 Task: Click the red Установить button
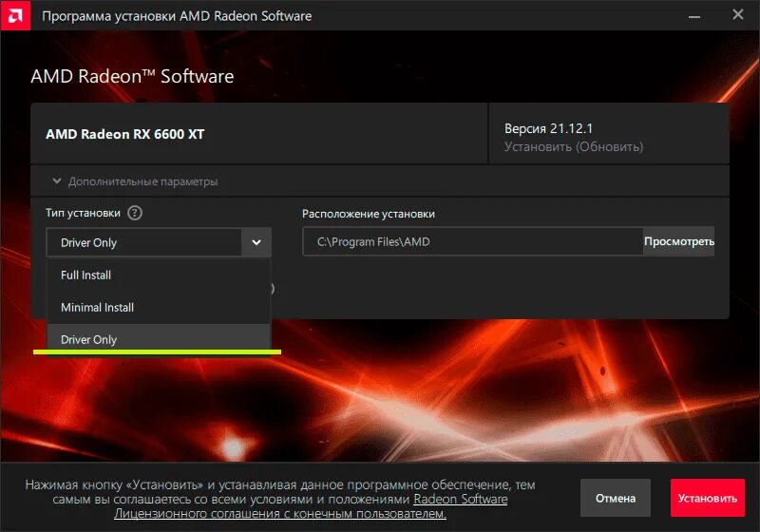pyautogui.click(x=708, y=498)
